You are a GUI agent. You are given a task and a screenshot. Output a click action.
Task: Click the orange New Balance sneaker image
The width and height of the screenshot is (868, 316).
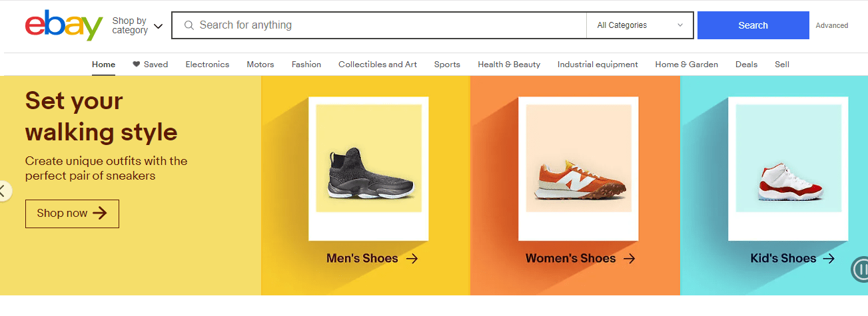pyautogui.click(x=580, y=180)
